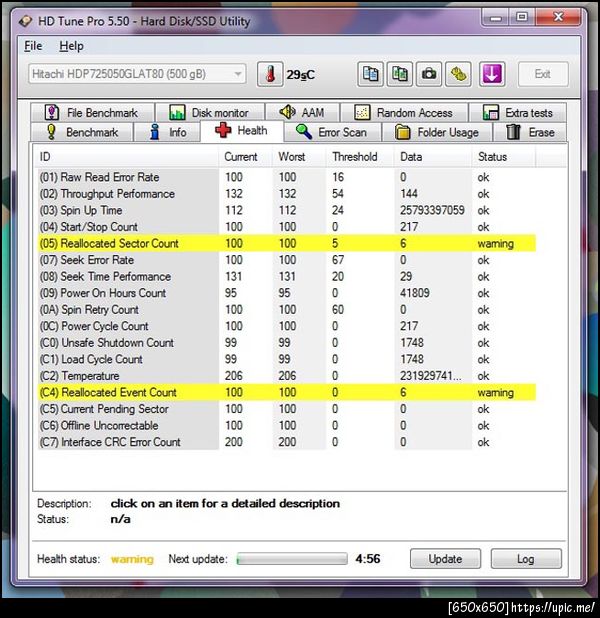The width and height of the screenshot is (600, 618).
Task: Select the (C0) Unsafe Shutdown Count row
Action: (287, 343)
